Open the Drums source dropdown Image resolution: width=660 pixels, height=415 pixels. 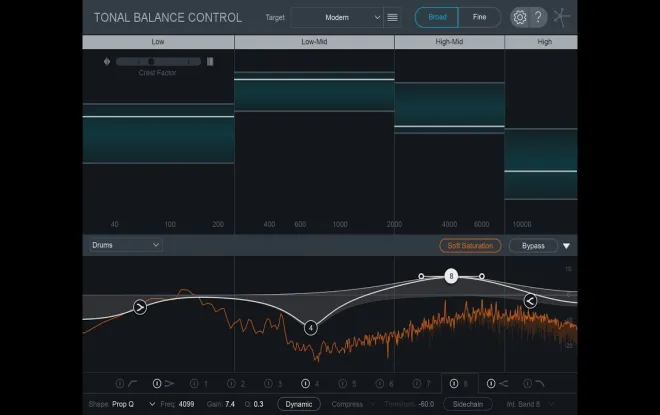pyautogui.click(x=126, y=245)
